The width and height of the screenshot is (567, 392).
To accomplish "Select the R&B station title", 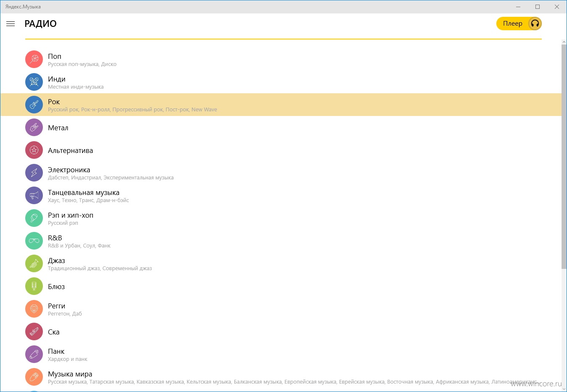I will click(x=55, y=238).
